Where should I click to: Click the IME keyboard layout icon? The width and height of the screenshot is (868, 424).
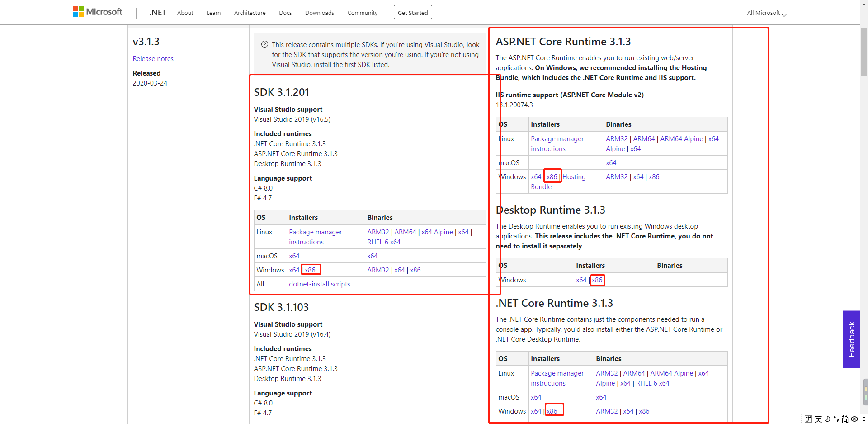point(808,419)
